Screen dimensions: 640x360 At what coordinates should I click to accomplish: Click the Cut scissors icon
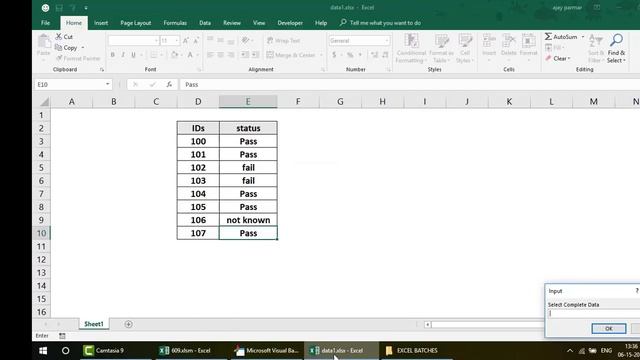click(x=59, y=37)
